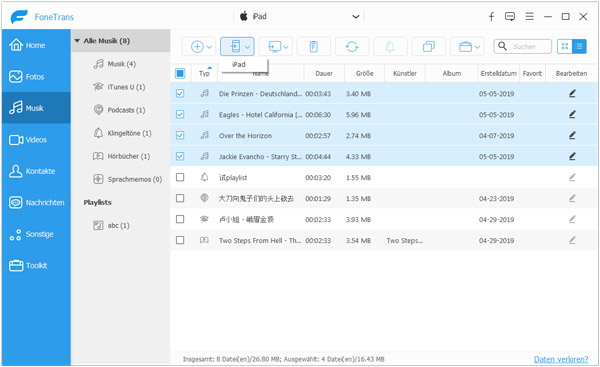Click the add files plus icon

point(197,47)
